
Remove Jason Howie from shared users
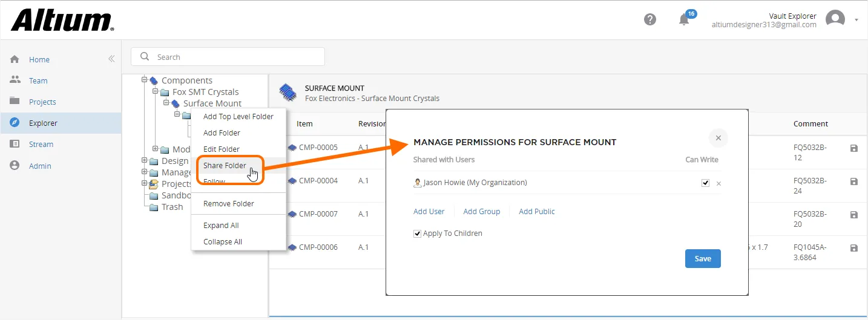click(x=718, y=183)
